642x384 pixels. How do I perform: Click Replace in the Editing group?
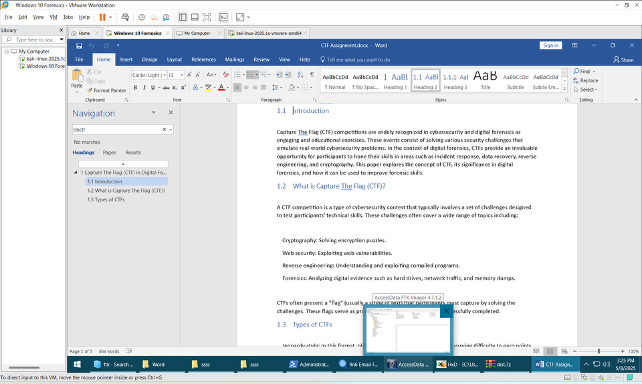tap(586, 80)
